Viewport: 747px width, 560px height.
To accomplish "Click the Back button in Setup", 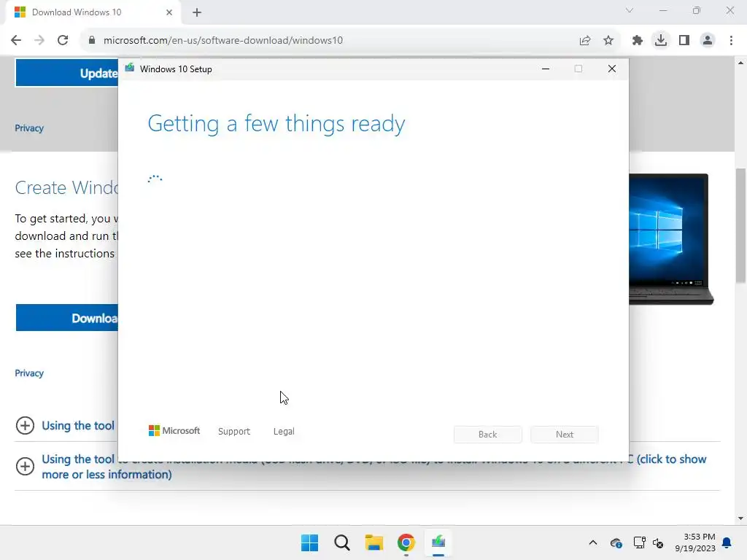I will click(488, 435).
